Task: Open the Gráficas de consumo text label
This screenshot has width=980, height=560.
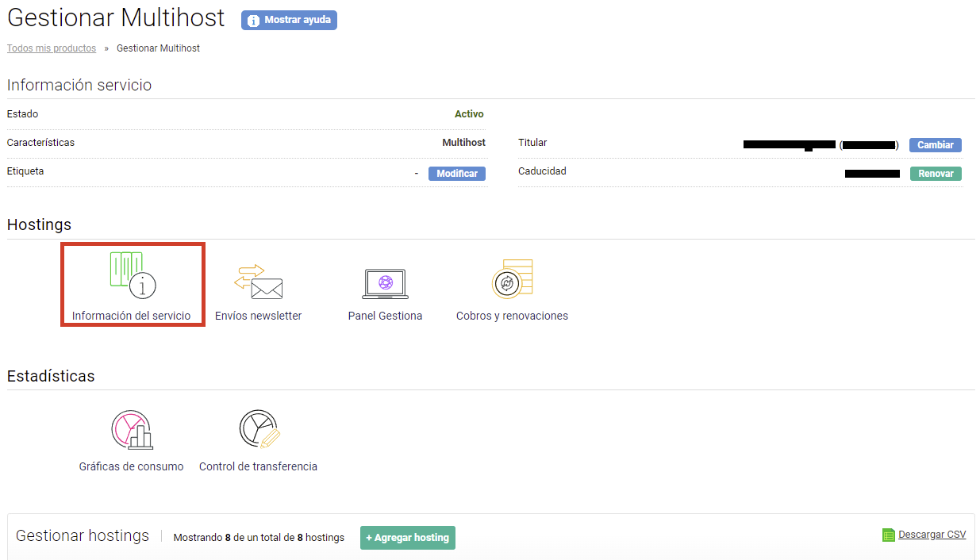Action: click(x=132, y=466)
